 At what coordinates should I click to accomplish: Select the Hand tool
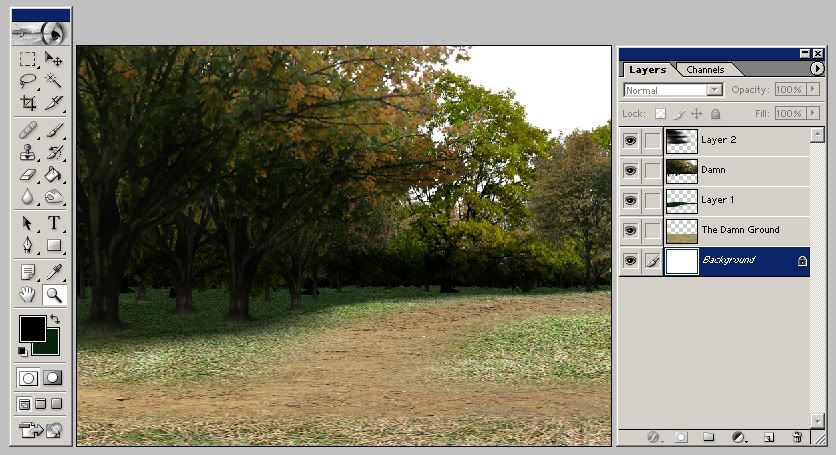[28, 295]
